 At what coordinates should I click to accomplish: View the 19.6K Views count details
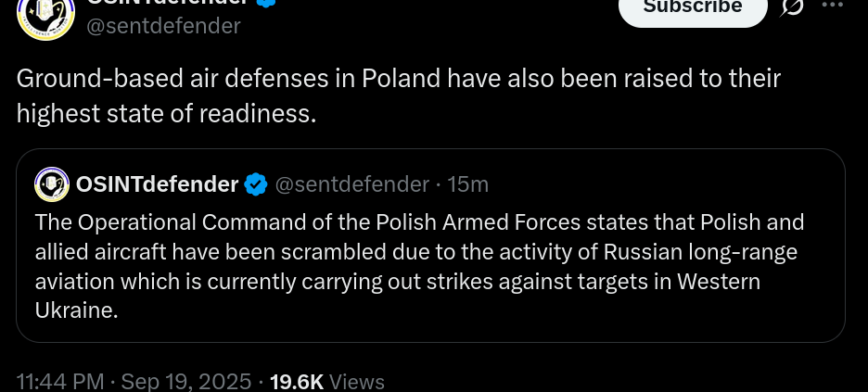(x=326, y=382)
